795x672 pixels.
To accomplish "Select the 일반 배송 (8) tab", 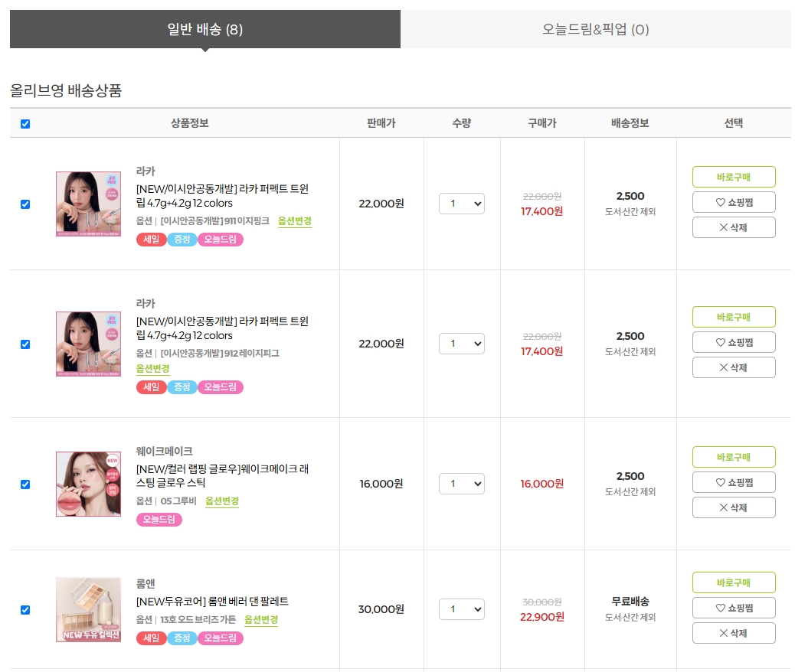I will [x=204, y=29].
